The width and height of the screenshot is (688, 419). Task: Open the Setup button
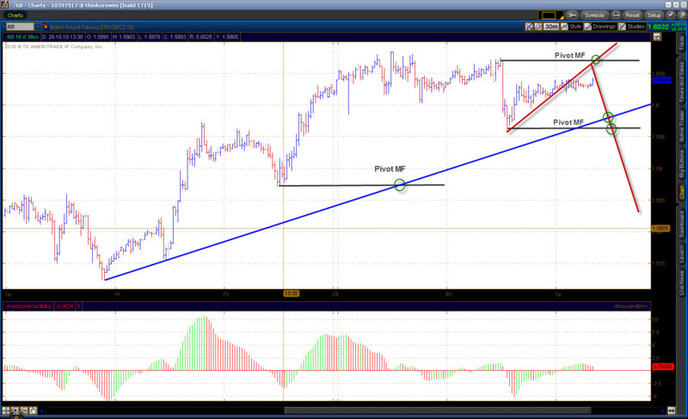[x=654, y=15]
